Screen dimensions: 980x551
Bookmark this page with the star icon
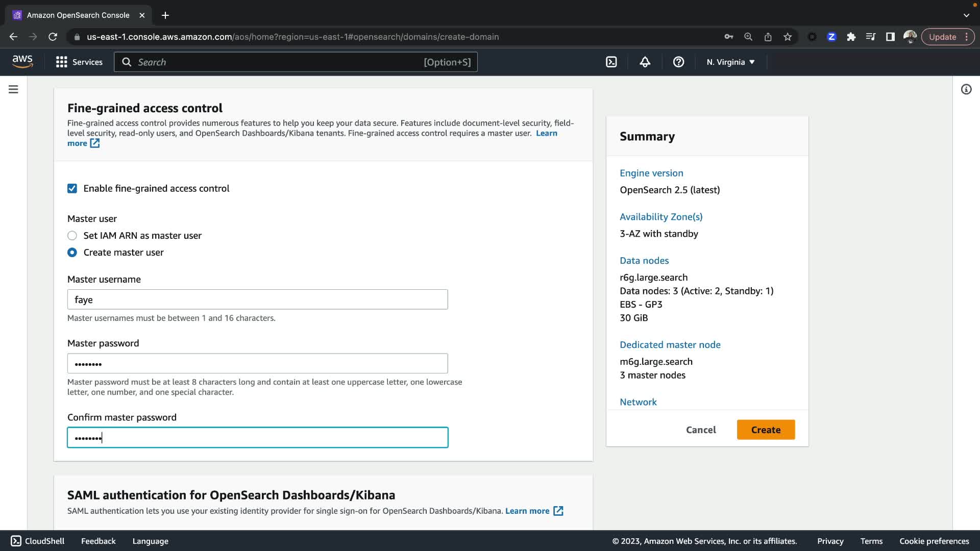(x=788, y=37)
